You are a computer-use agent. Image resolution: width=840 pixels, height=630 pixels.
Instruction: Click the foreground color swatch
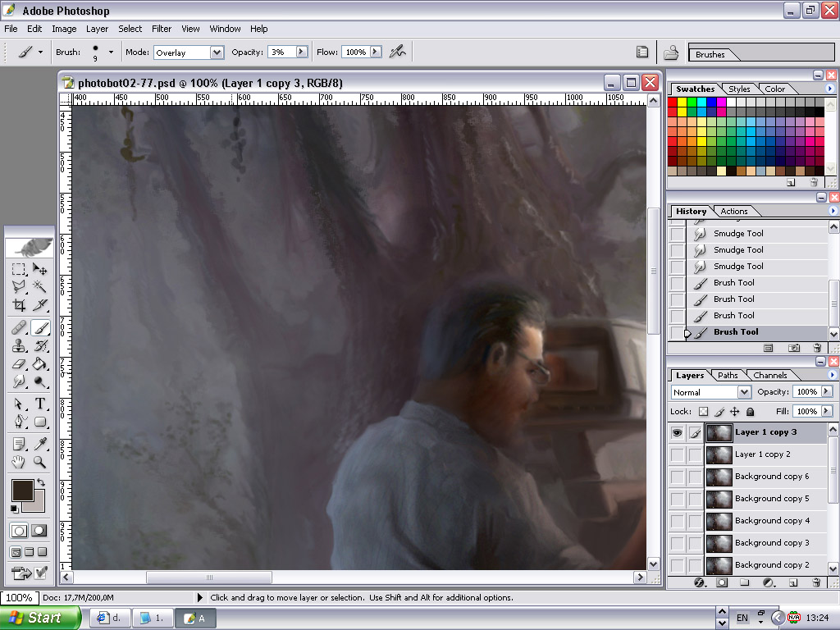tap(22, 491)
